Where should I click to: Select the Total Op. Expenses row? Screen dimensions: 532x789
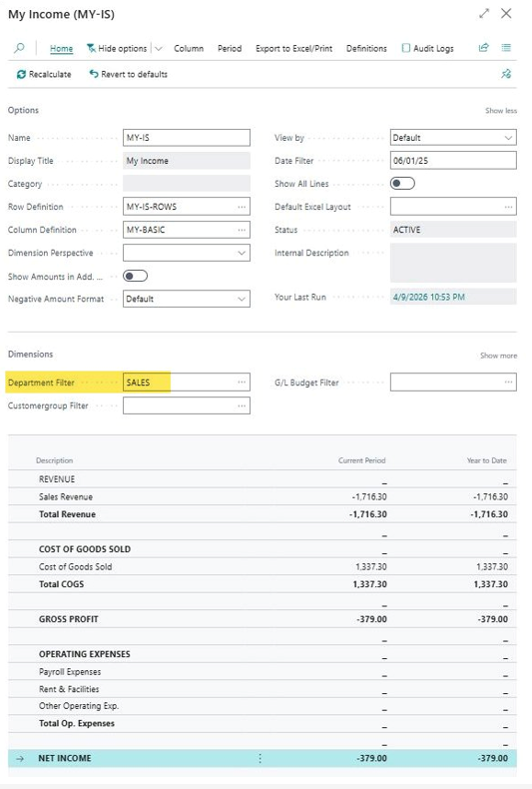(263, 723)
